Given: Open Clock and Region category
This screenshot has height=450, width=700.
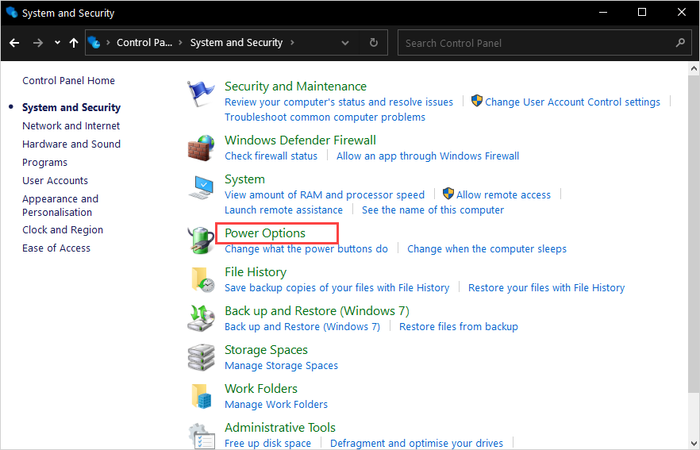Looking at the screenshot, I should (x=62, y=230).
